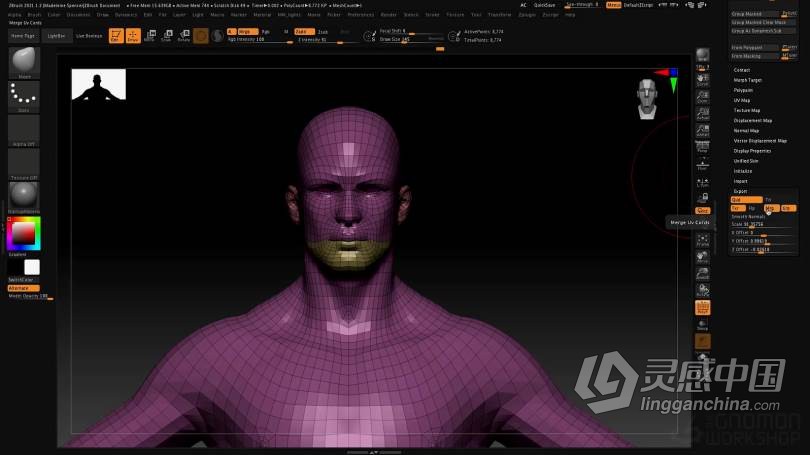This screenshot has height=455, width=810.
Task: Click the Live Boolean button
Action: coord(89,36)
